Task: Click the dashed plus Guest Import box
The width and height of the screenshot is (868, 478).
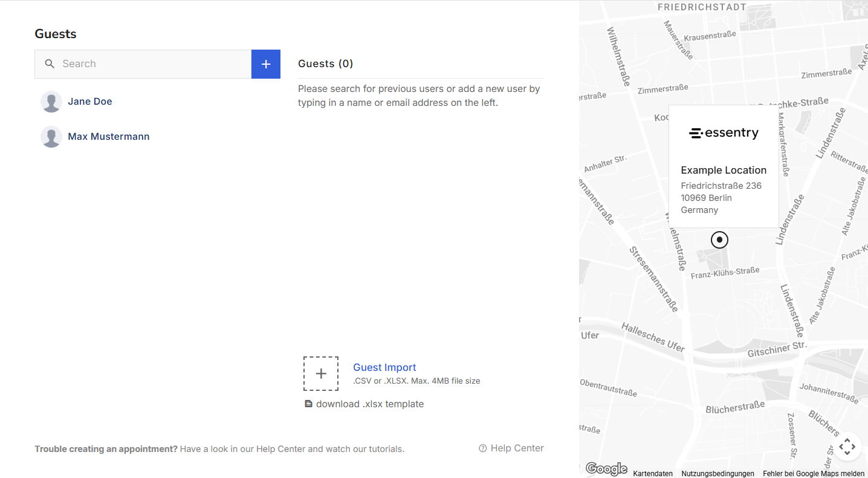Action: (321, 373)
